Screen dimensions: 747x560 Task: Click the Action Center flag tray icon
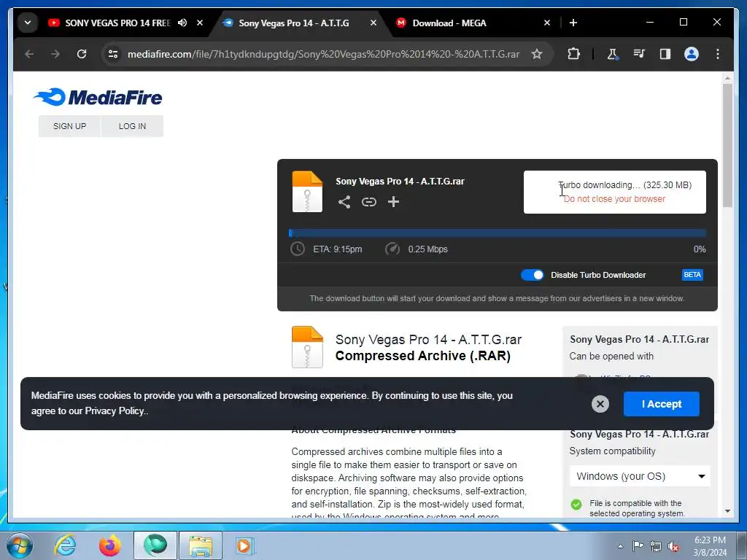(638, 546)
